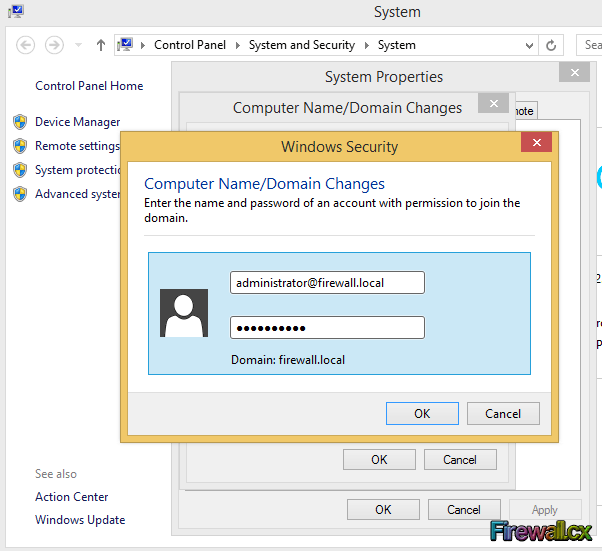602x551 pixels.
Task: Click the Search Control Panel box
Action: (x=589, y=45)
